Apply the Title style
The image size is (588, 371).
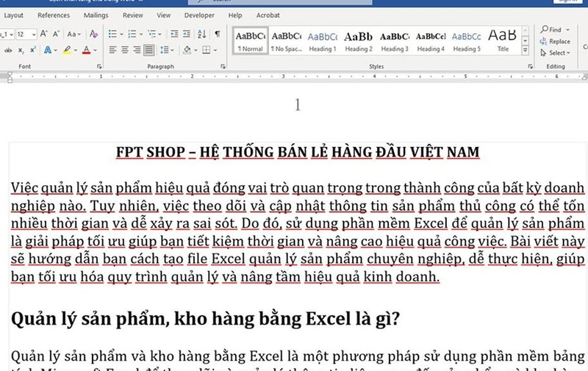coord(503,41)
